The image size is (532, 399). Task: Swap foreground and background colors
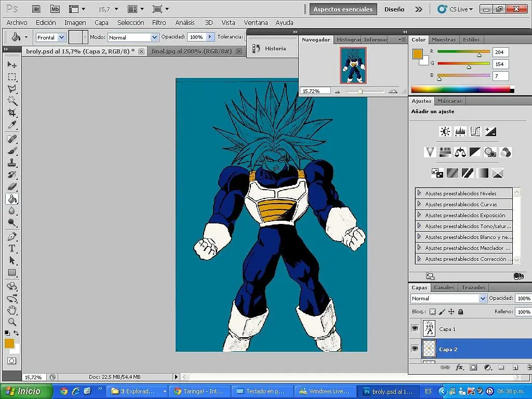point(16,333)
